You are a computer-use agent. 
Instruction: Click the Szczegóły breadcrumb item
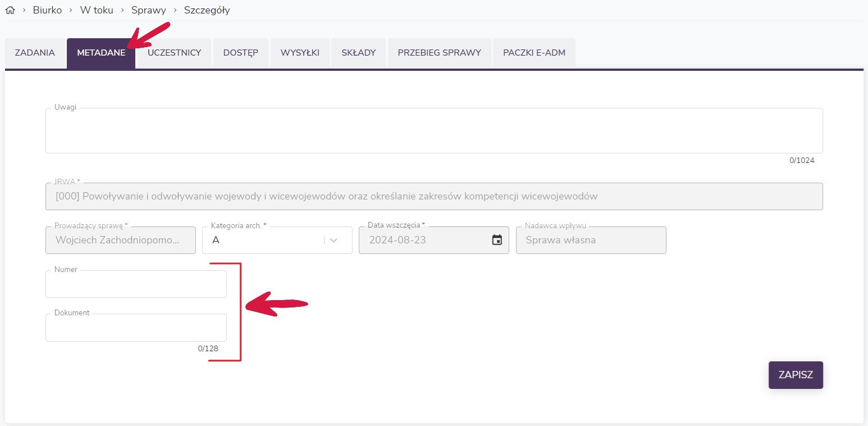(x=207, y=10)
